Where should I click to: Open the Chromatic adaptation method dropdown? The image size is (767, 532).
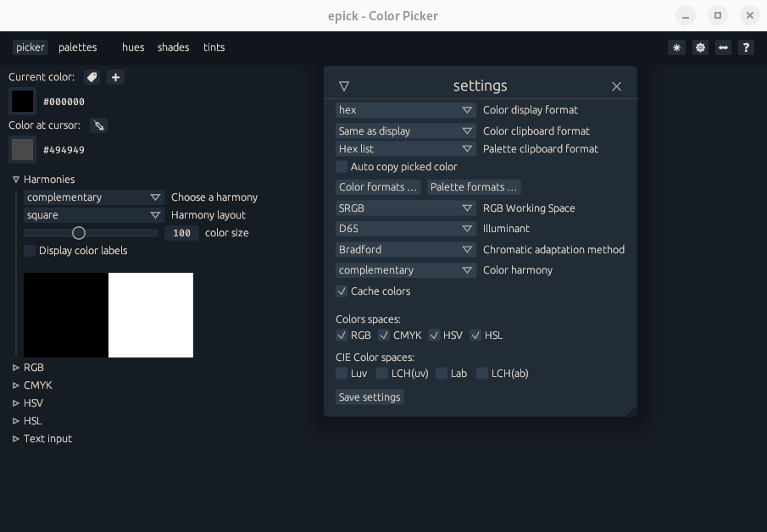point(405,250)
